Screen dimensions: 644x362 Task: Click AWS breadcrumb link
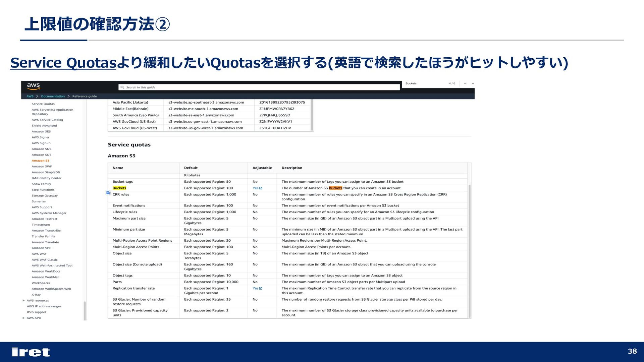tap(30, 96)
